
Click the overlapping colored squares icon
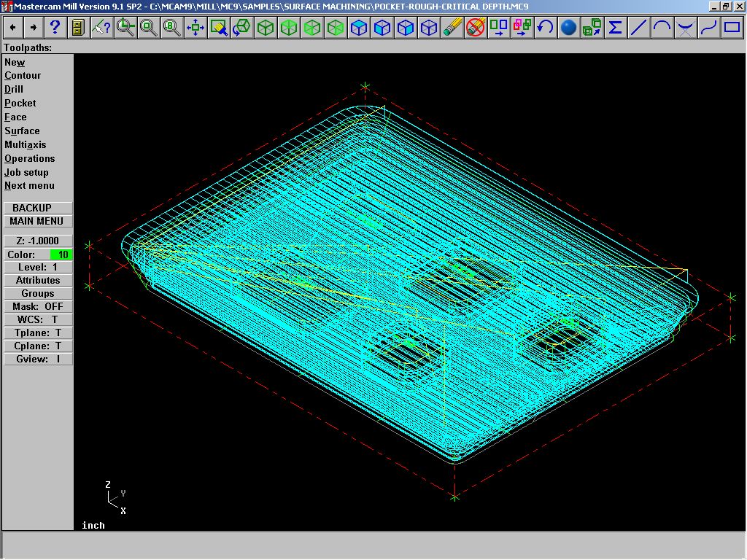522,27
